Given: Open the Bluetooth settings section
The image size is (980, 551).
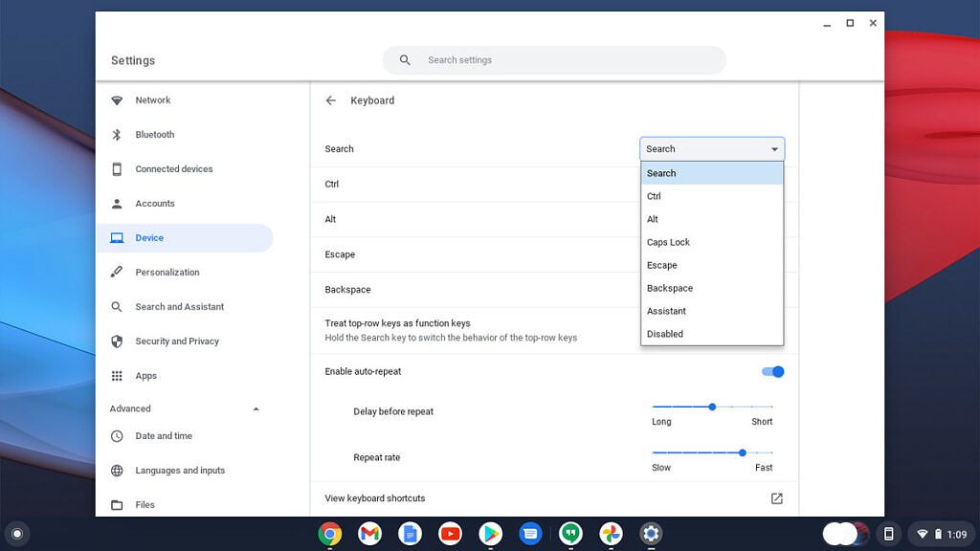Looking at the screenshot, I should 153,134.
